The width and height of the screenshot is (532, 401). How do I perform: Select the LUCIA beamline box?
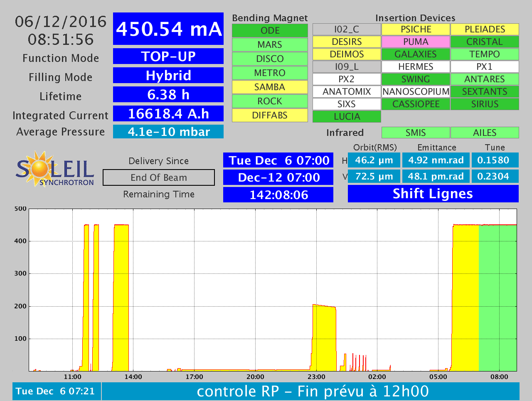(x=347, y=117)
